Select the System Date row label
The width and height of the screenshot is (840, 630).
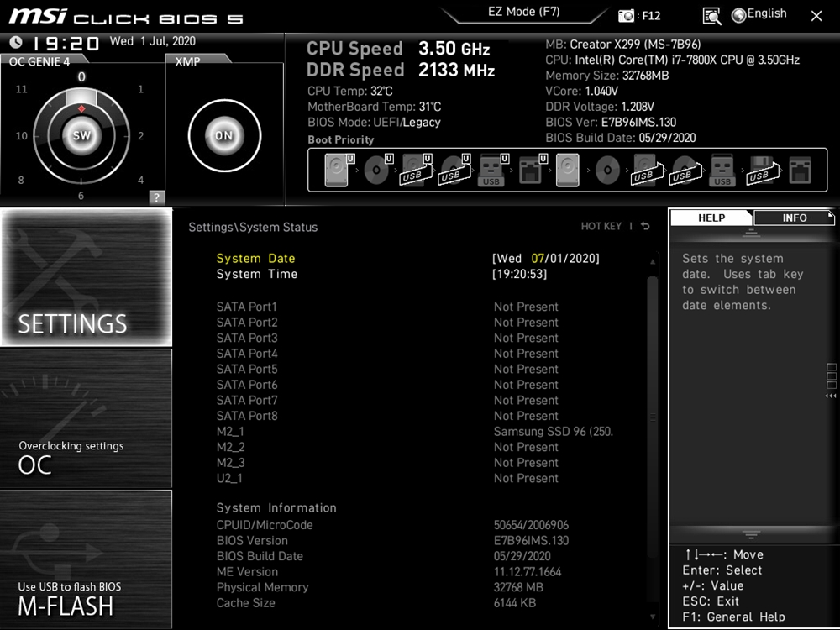[255, 258]
